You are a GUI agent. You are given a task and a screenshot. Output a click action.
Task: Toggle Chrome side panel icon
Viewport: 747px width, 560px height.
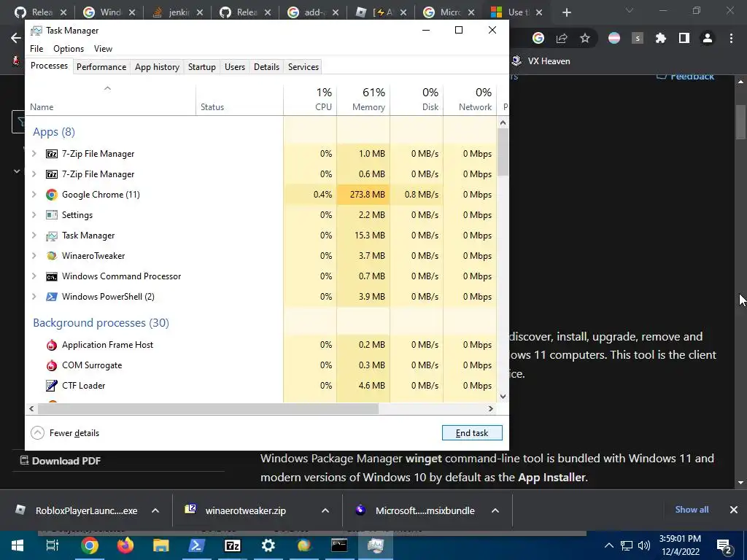click(x=684, y=38)
